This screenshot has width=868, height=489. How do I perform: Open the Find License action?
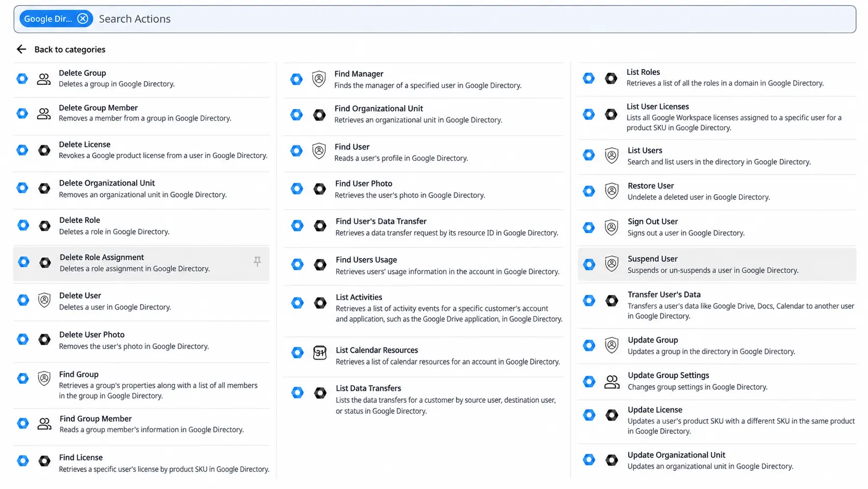pyautogui.click(x=141, y=462)
